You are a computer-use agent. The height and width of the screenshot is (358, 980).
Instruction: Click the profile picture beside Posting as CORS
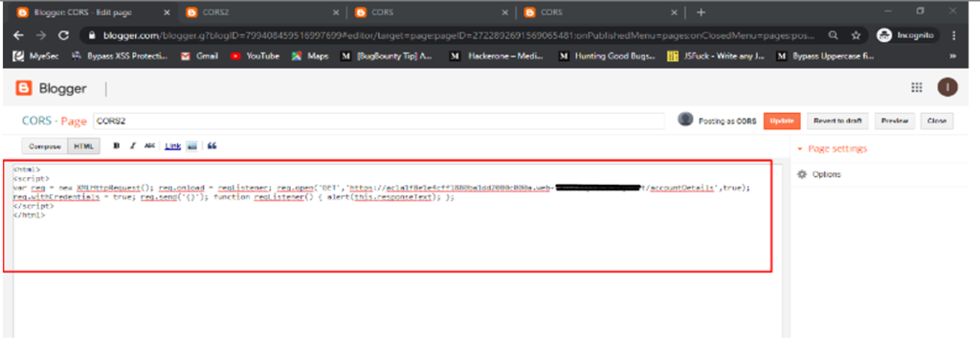(x=685, y=120)
